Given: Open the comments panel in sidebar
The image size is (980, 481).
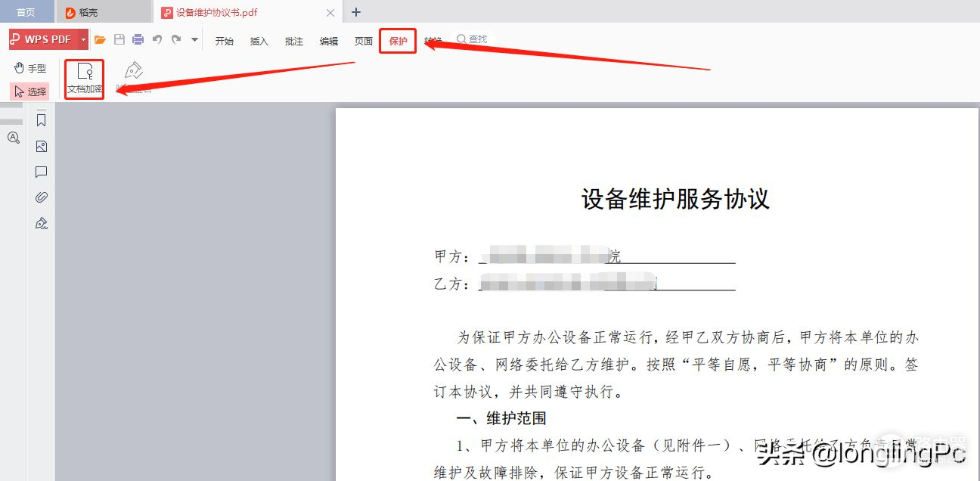Looking at the screenshot, I should [42, 172].
